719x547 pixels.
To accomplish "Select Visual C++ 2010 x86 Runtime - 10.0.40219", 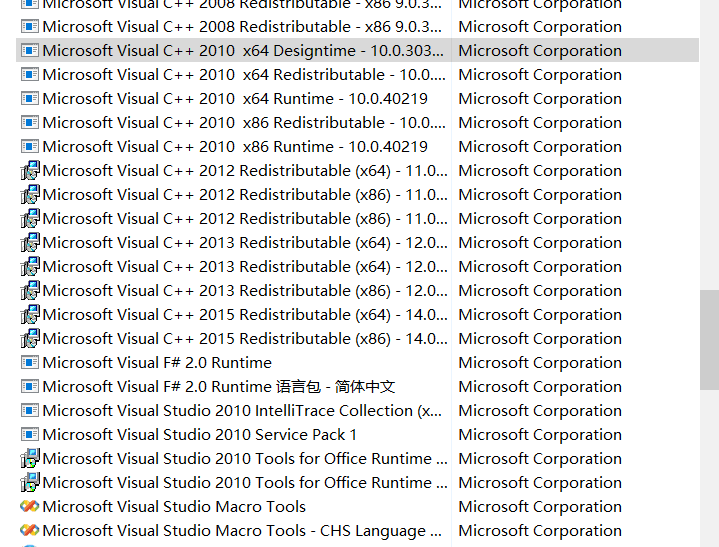I will (235, 146).
